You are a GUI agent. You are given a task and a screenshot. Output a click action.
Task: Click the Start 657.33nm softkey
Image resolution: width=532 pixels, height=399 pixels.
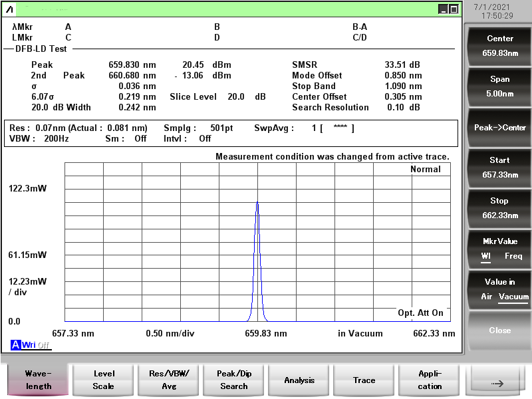(500, 168)
